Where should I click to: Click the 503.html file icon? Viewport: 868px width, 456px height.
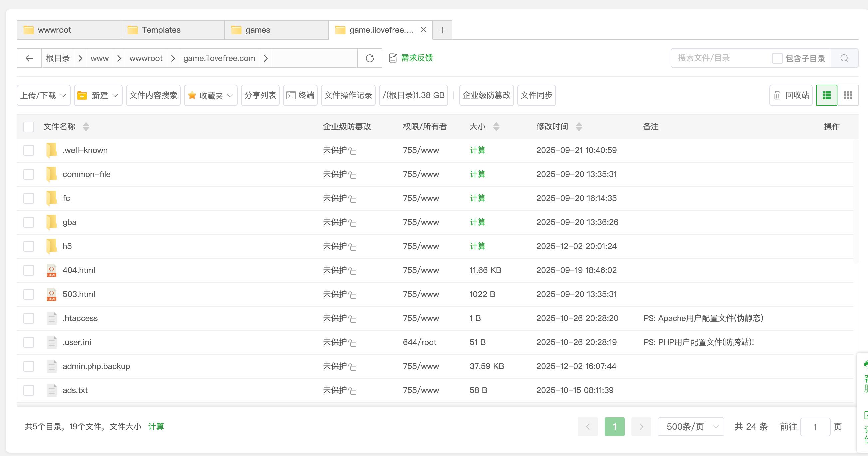coord(51,294)
